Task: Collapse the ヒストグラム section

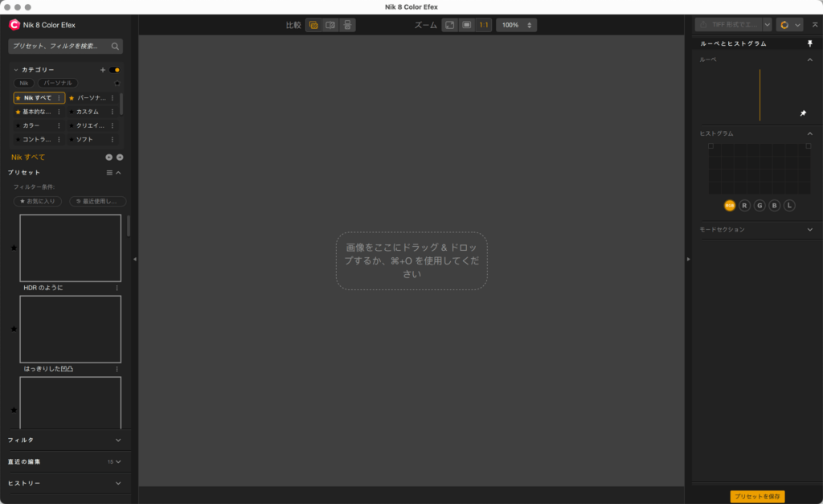Action: 810,134
